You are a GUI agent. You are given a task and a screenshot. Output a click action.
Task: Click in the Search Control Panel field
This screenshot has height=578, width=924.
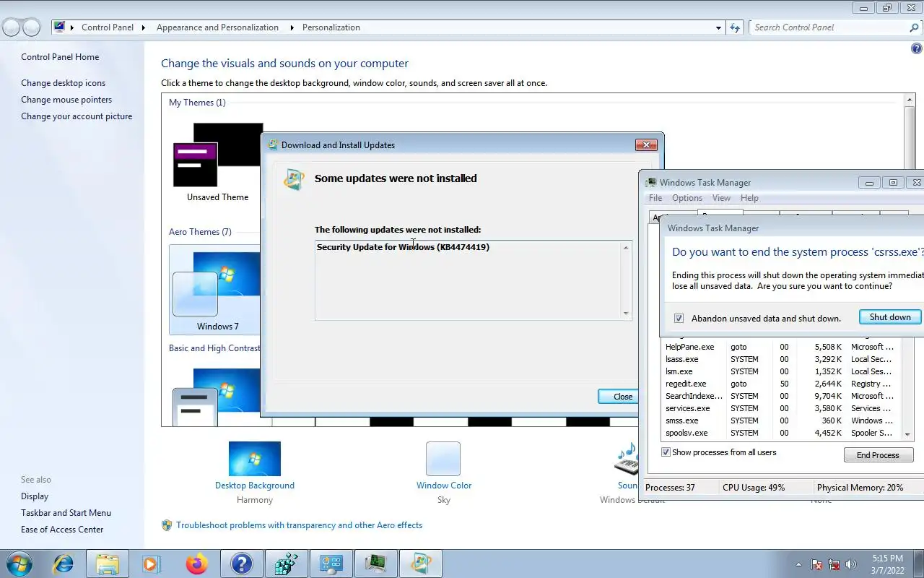(829, 27)
